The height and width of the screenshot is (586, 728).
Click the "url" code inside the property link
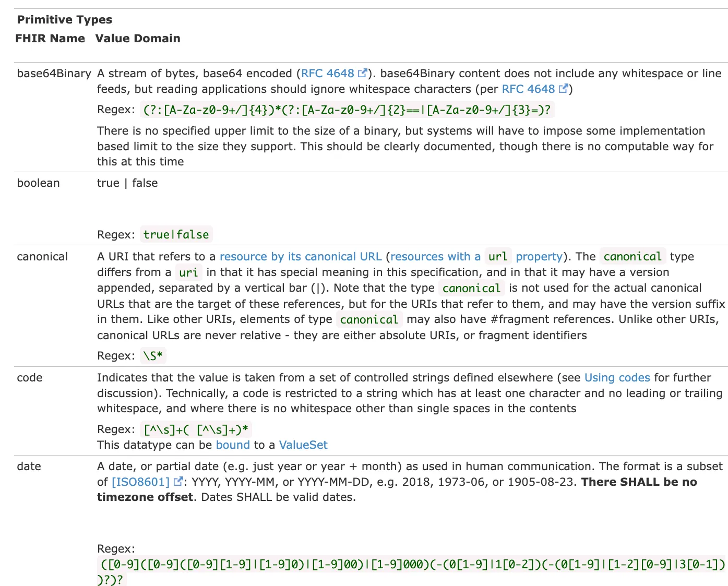tap(497, 257)
